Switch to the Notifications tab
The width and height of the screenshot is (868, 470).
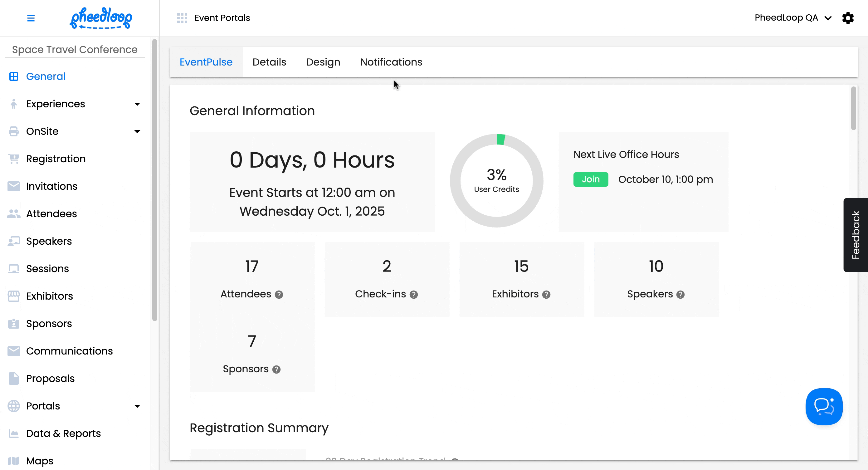[x=391, y=62]
